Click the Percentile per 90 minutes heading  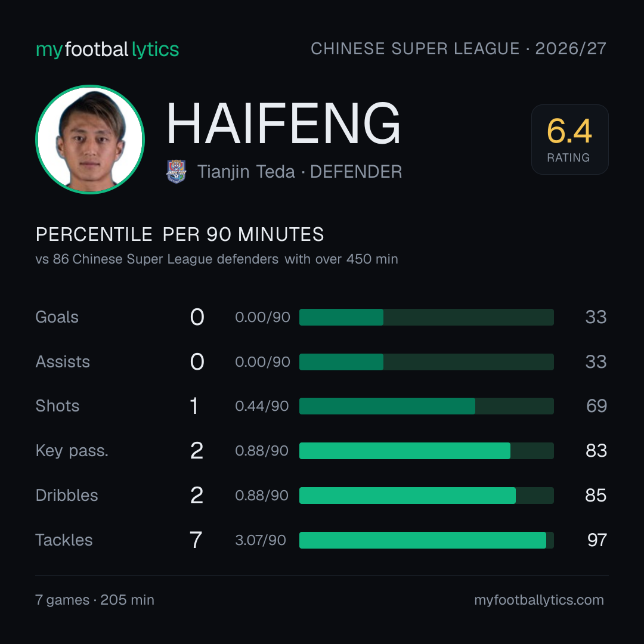(180, 234)
